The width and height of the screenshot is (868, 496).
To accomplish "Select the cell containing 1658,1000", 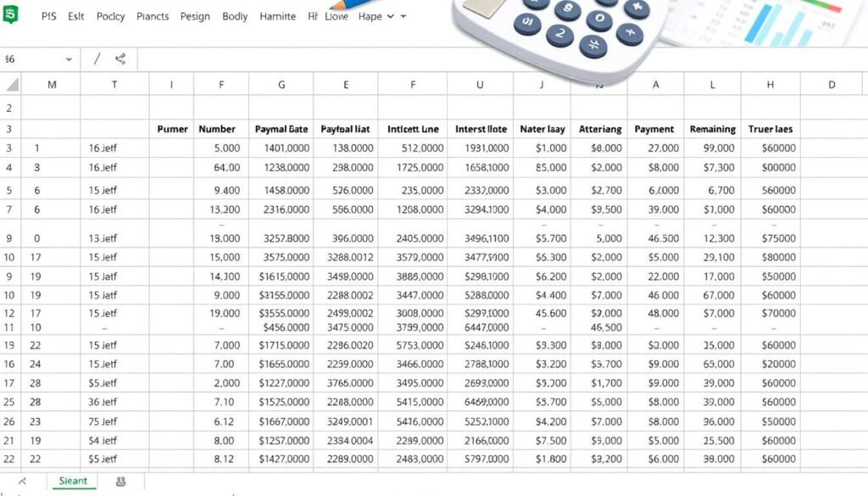I will click(x=481, y=167).
